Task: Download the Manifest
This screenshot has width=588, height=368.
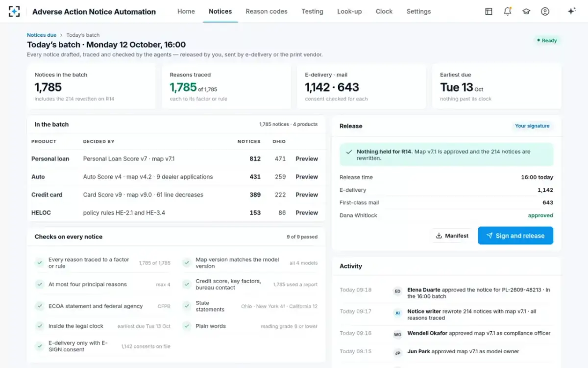Action: (452, 236)
